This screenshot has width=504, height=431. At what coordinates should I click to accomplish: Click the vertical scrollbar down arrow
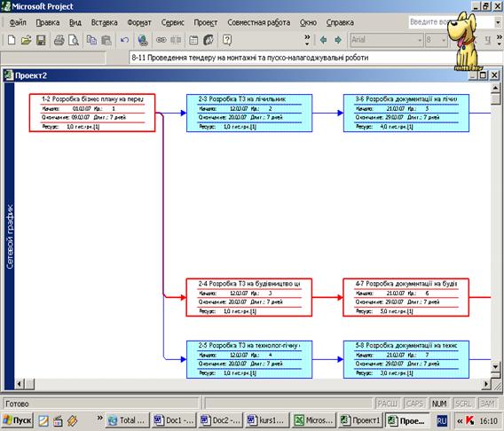[495, 366]
